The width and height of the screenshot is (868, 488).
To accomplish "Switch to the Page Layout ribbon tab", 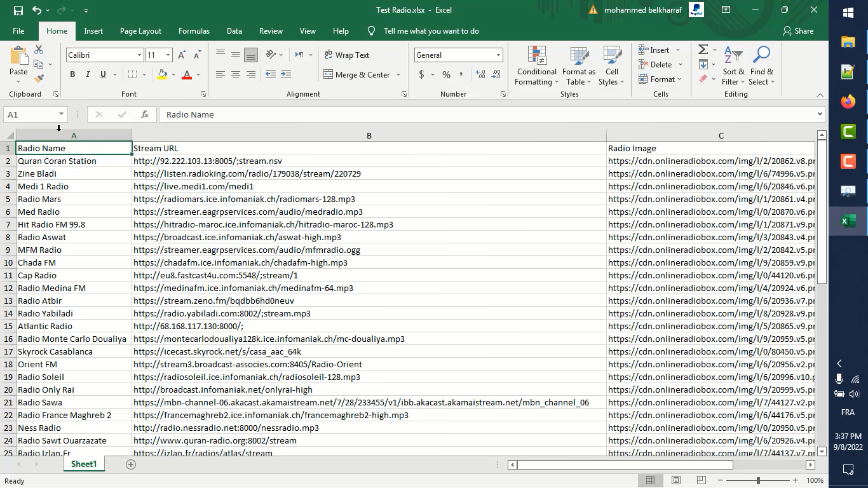I will (x=140, y=31).
